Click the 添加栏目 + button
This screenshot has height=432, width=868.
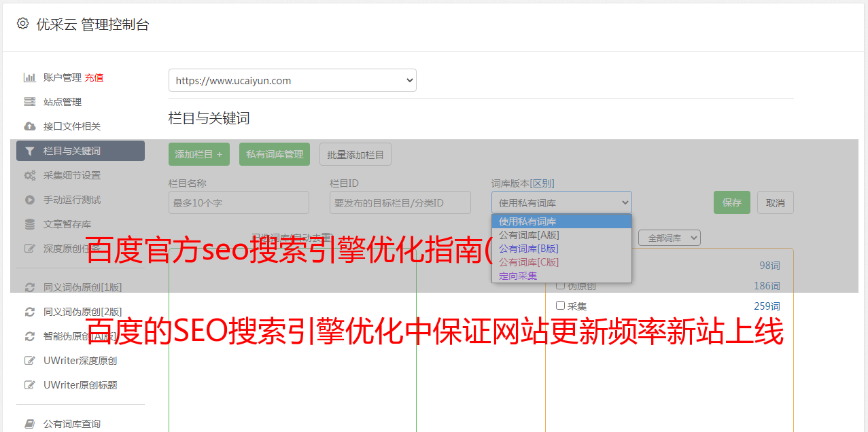coord(199,154)
